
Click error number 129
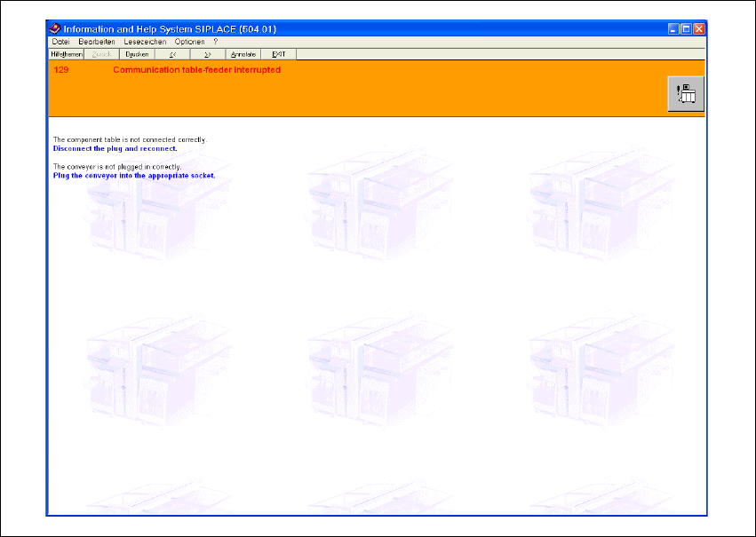click(x=61, y=70)
